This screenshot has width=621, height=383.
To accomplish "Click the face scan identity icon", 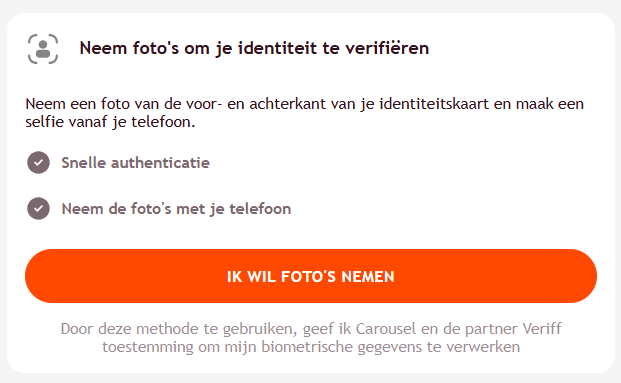I will pos(43,49).
